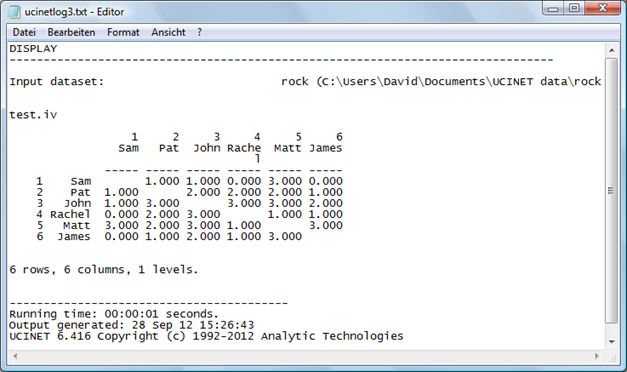Click column header 'James'
627x372 pixels.
point(325,148)
